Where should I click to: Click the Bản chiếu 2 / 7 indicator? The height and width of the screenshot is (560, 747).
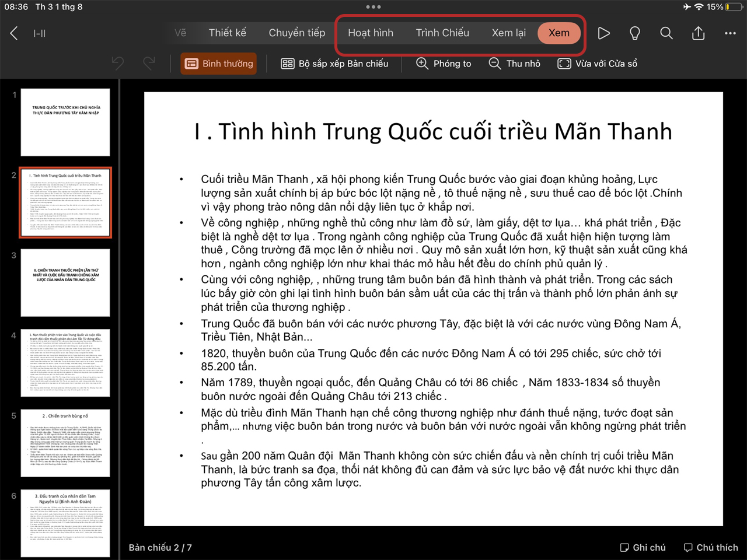tap(160, 547)
